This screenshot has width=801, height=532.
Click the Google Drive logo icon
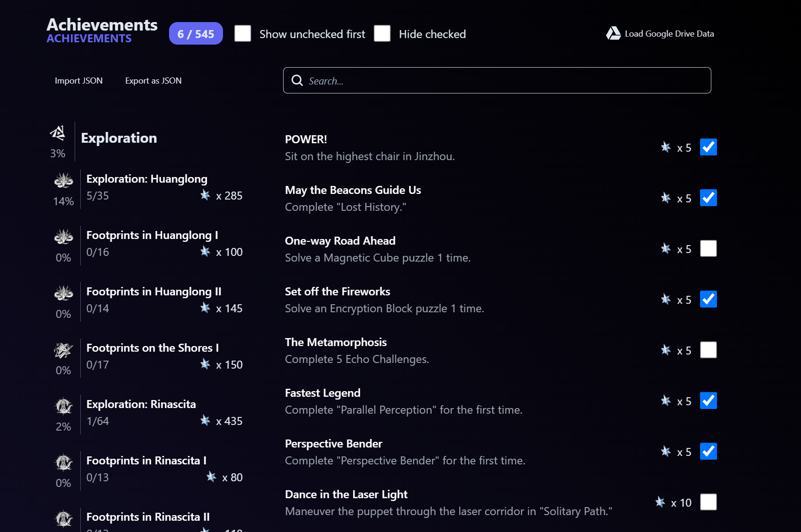613,33
